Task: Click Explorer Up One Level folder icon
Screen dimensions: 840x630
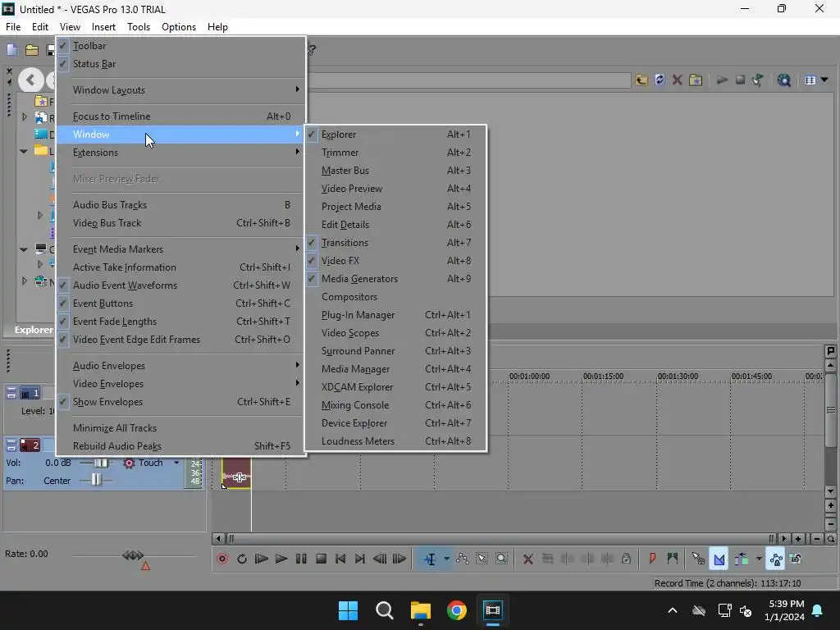Action: (641, 80)
